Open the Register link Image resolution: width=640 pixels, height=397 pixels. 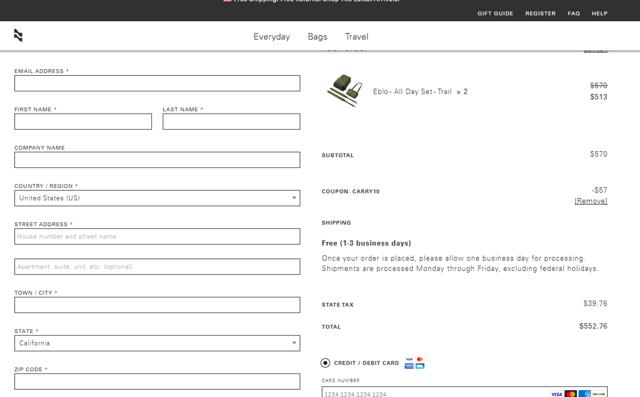click(x=540, y=13)
